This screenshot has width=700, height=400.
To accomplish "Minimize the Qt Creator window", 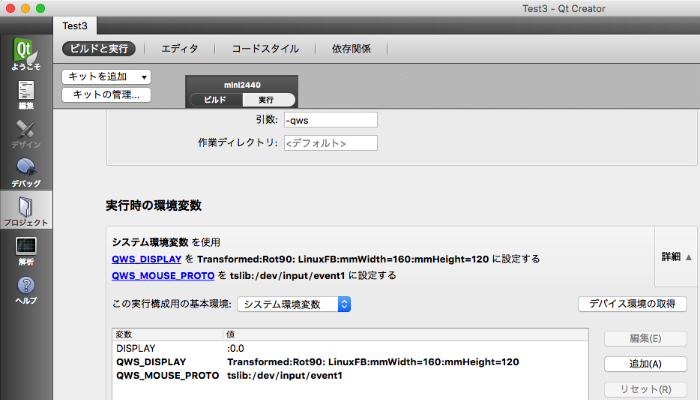I will tap(25, 8).
